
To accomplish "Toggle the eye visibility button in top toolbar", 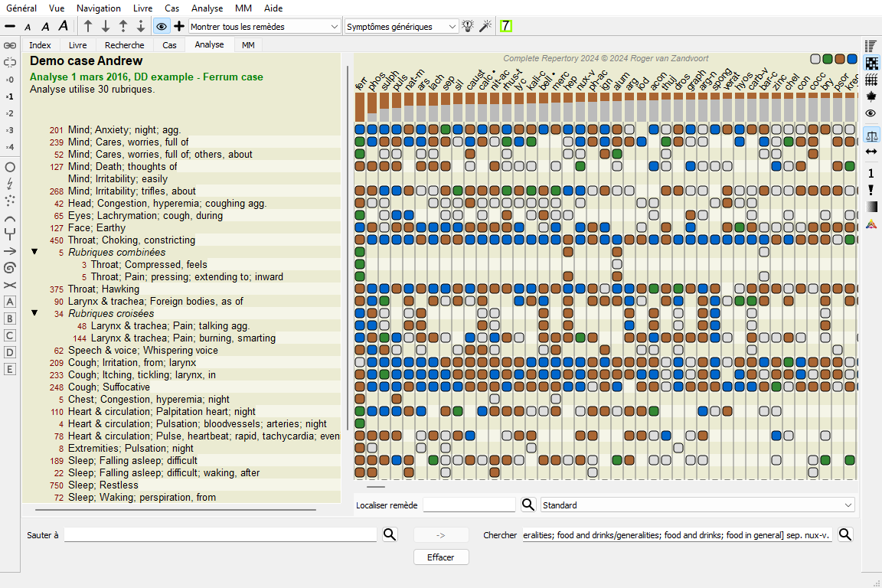I will (161, 26).
